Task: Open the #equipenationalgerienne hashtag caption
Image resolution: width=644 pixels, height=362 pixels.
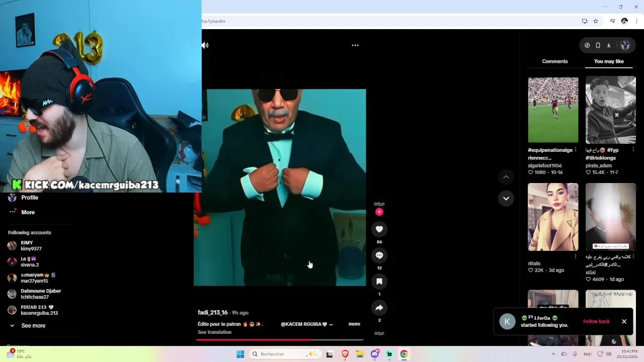Action: (550, 154)
